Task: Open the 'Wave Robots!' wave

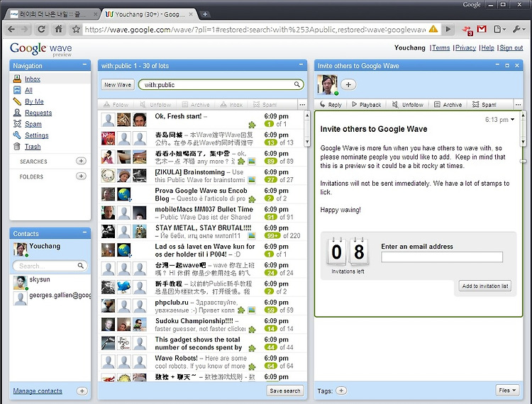Action: pyautogui.click(x=202, y=361)
